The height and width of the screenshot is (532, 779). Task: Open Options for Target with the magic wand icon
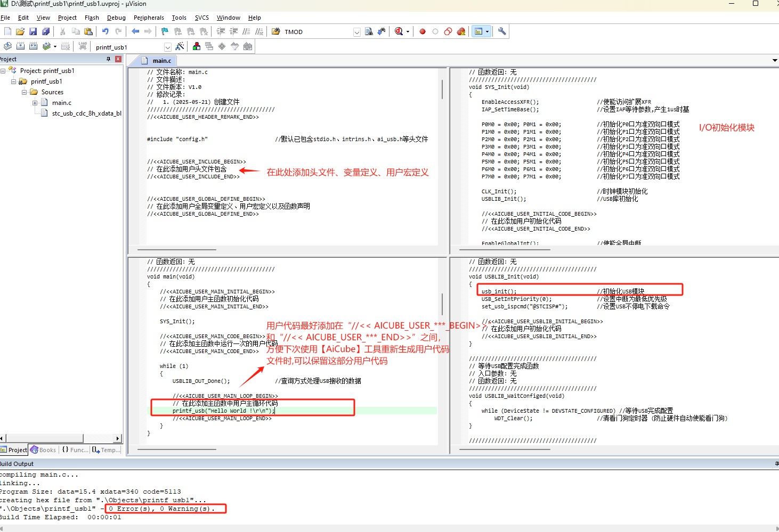(x=180, y=46)
